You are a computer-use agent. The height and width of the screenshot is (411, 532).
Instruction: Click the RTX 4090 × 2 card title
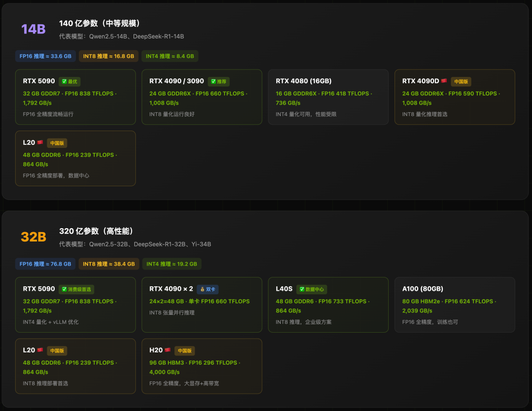[x=171, y=289]
